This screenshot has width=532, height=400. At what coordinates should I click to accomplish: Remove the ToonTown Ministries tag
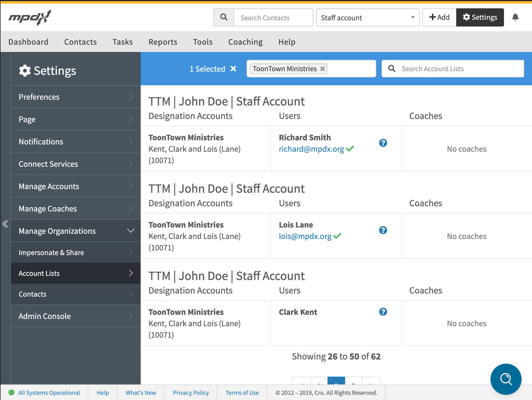tap(323, 69)
